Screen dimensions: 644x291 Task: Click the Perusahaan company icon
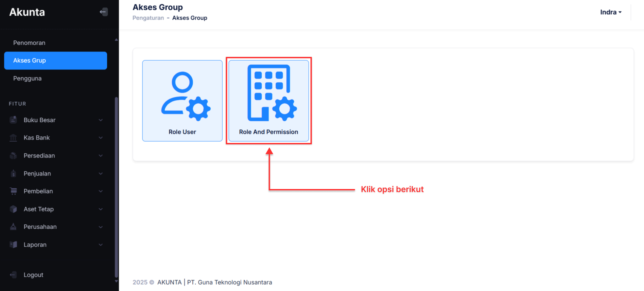coord(13,227)
